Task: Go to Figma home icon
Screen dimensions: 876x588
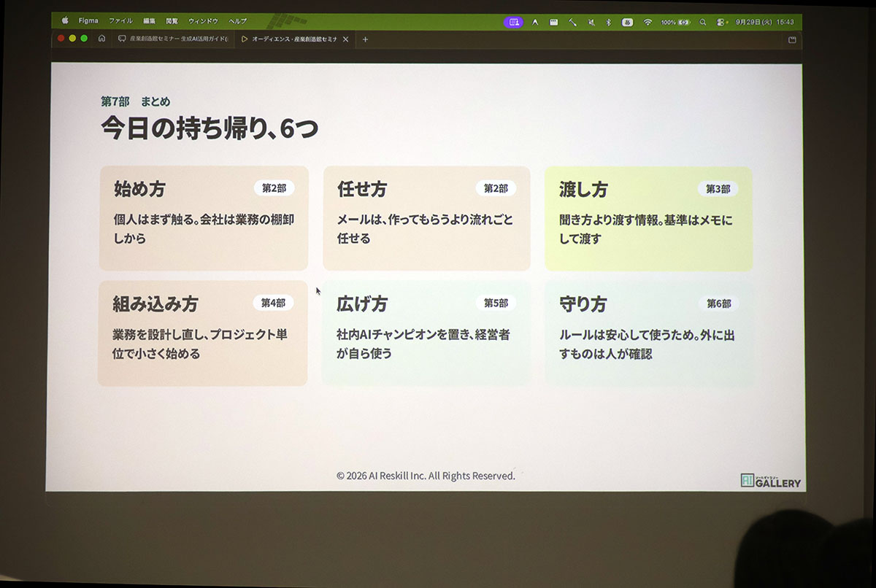Action: click(101, 39)
